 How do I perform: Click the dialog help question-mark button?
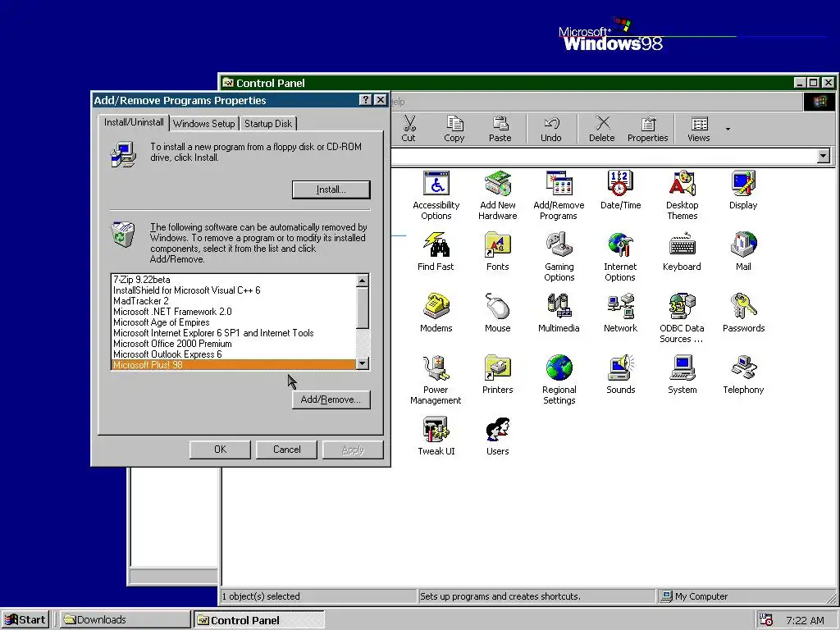pyautogui.click(x=365, y=100)
